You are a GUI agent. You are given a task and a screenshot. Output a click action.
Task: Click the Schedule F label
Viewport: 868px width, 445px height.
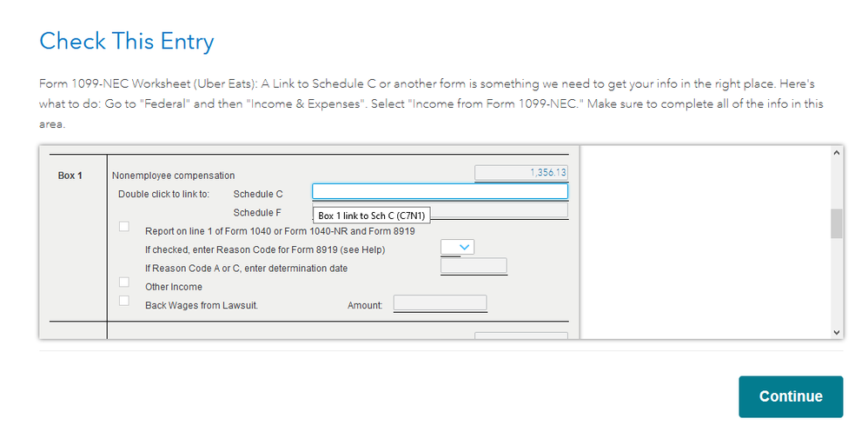coord(257,213)
